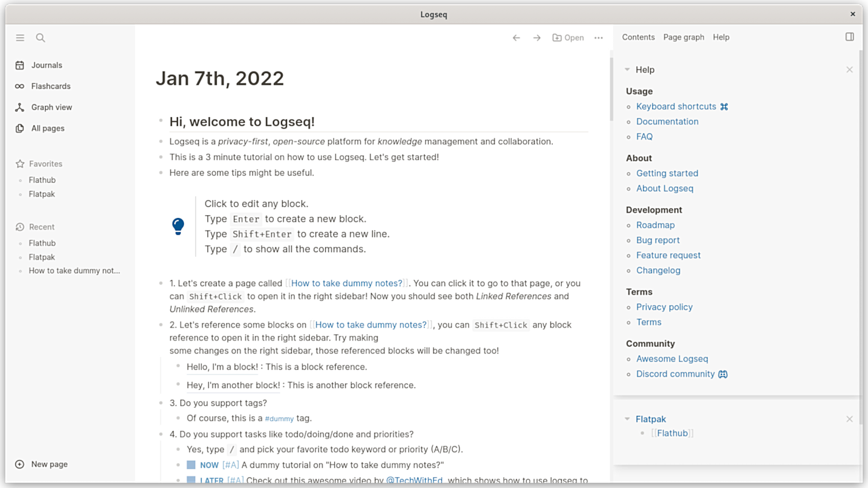
Task: Toggle the left sidebar hamburger menu
Action: [x=20, y=37]
